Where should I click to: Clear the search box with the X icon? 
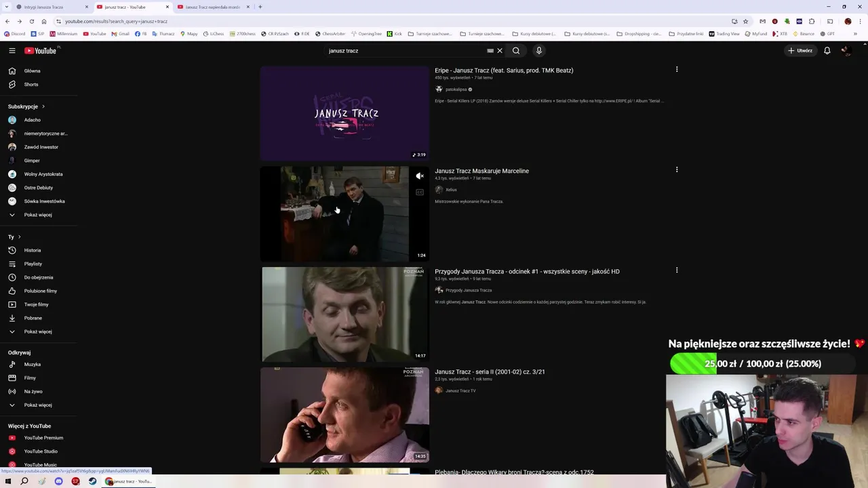(500, 51)
